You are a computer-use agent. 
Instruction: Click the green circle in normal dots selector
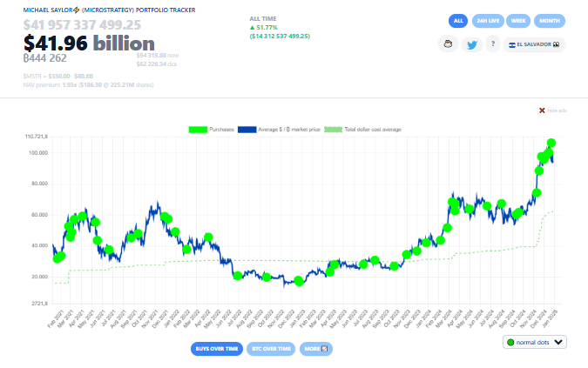pyautogui.click(x=510, y=342)
